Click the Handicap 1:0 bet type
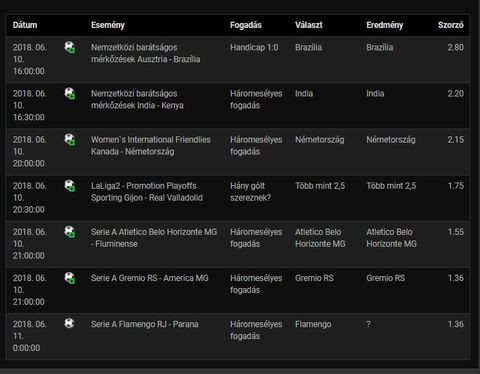Viewport: 480px width, 374px height. click(254, 47)
